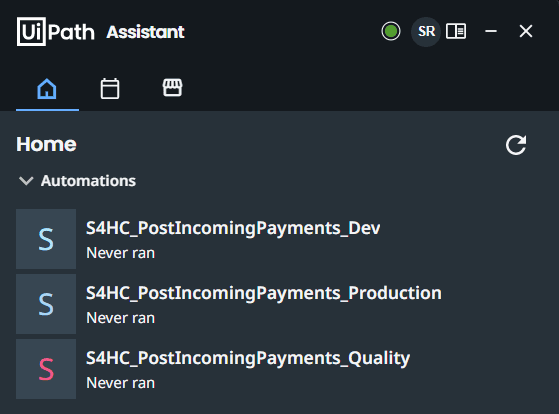
Task: Click the blue S icon for Production process
Action: (46, 304)
